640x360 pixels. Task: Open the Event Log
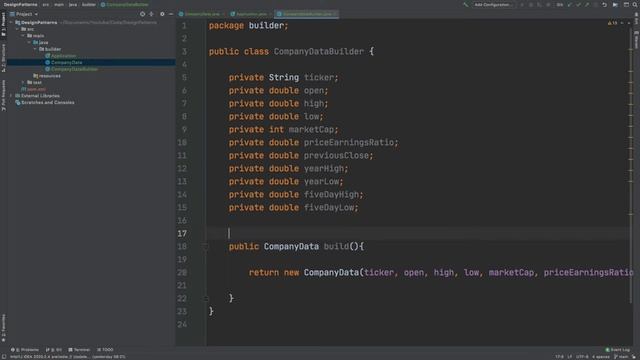(617, 350)
